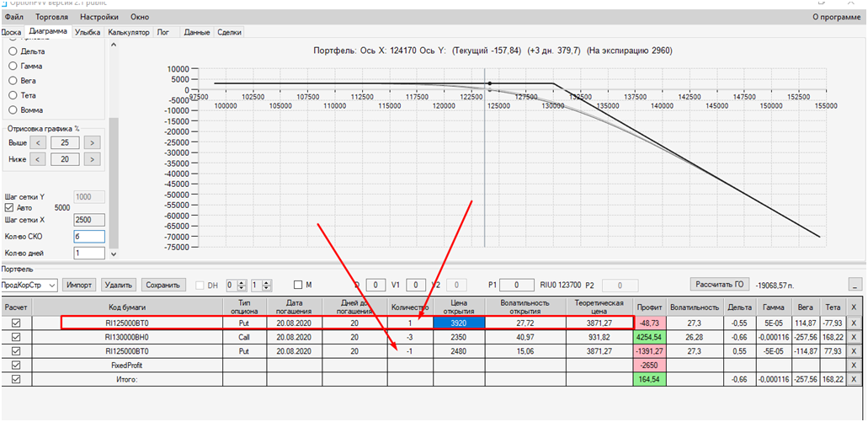Click the small collapse button beside Рассчитать ГО
Screen dimensions: 868x422
coord(855,284)
